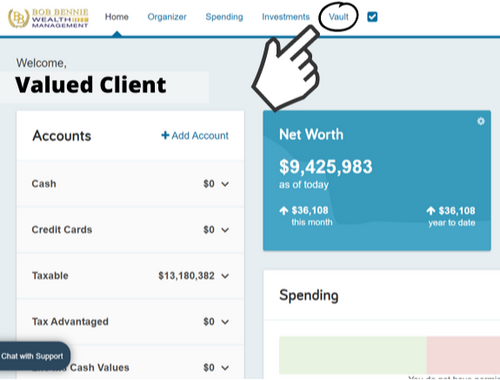The width and height of the screenshot is (500, 380).
Task: Click the red bar in Spending chart
Action: click(463, 355)
